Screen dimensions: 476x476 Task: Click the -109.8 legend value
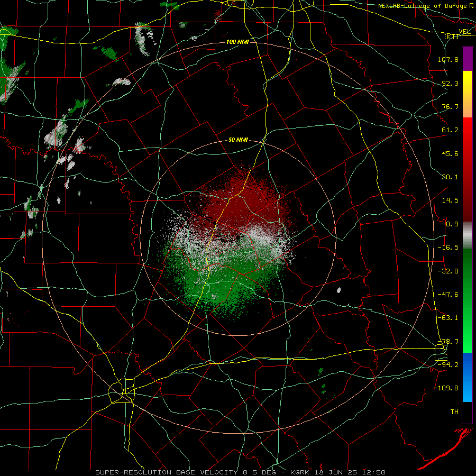446,388
